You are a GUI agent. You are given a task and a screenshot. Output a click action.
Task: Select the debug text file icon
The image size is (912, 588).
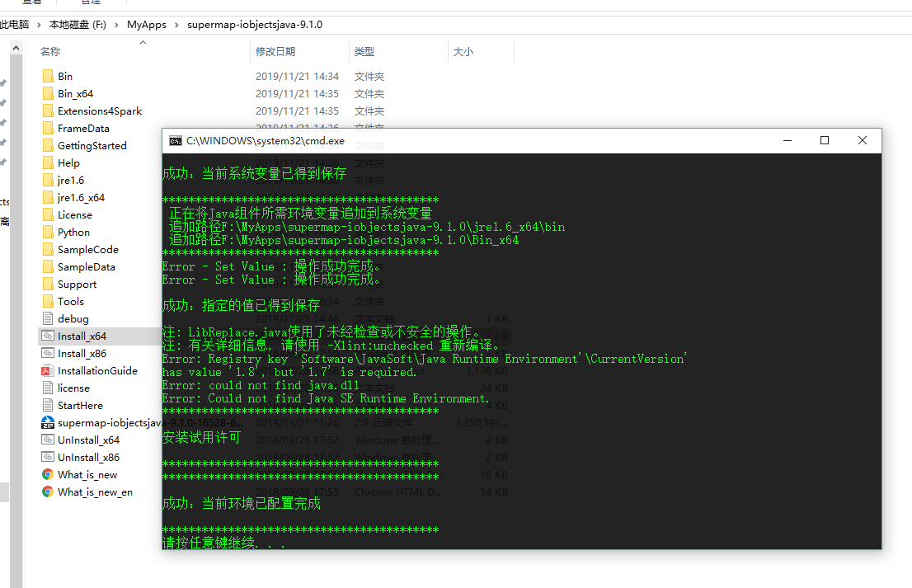(x=48, y=318)
